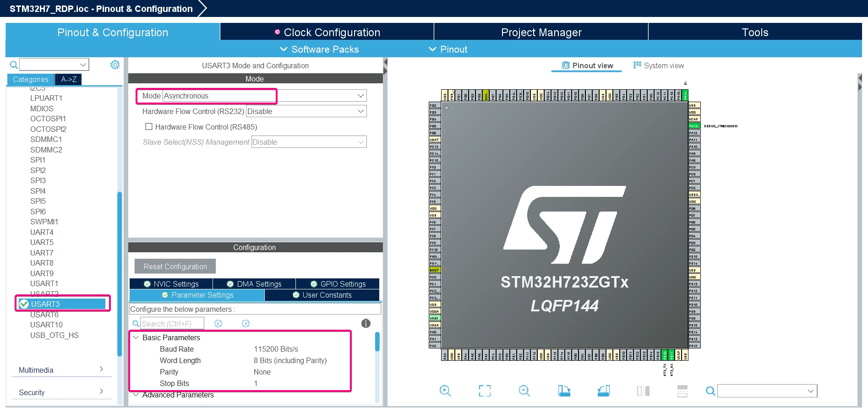Open the Pinout dropdown menu
This screenshot has height=413, width=868.
tap(448, 49)
